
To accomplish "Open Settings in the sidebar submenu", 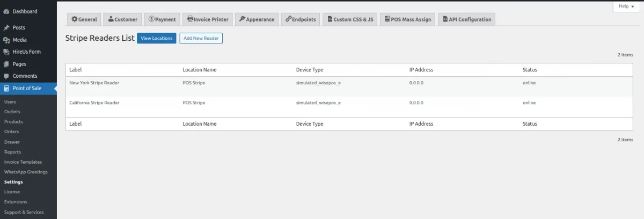I will [x=13, y=182].
